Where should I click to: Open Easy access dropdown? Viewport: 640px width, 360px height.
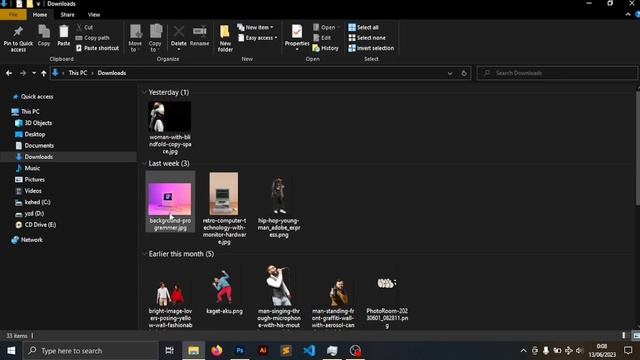[258, 38]
